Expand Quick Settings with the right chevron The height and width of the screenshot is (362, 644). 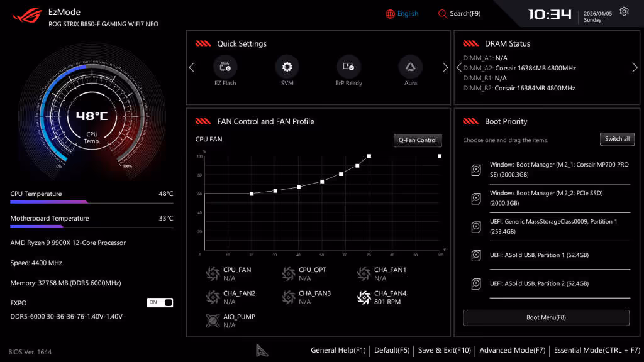[x=445, y=67]
